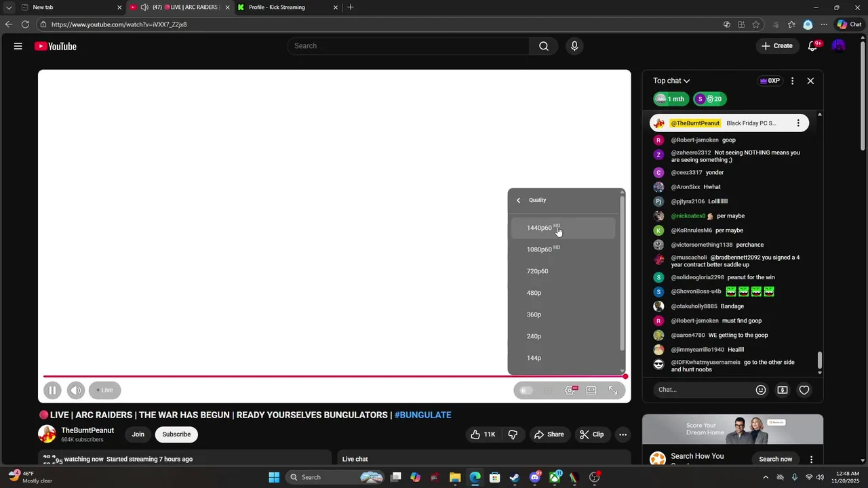Screen dimensions: 868x488
Task: Focus the YouTube search field
Action: point(408,46)
